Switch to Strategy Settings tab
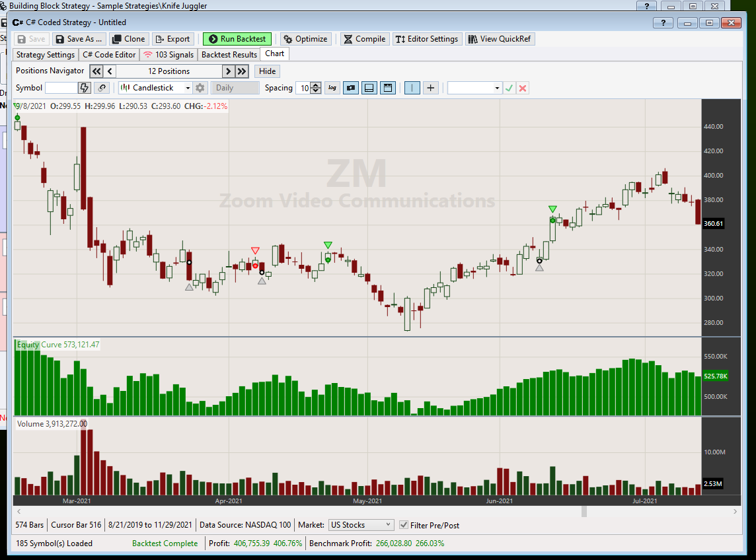This screenshot has width=756, height=560. [46, 54]
